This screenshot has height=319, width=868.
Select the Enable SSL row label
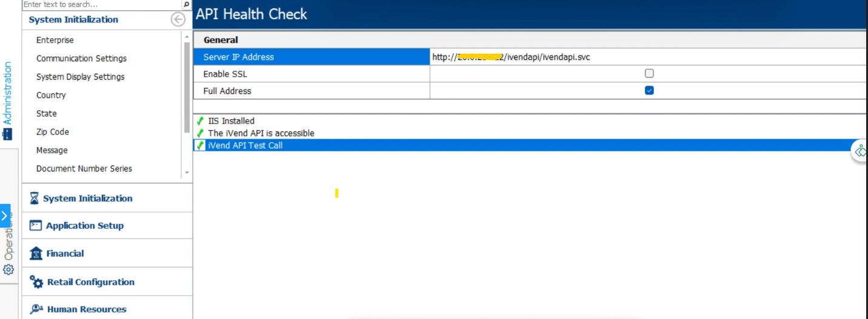click(x=312, y=74)
